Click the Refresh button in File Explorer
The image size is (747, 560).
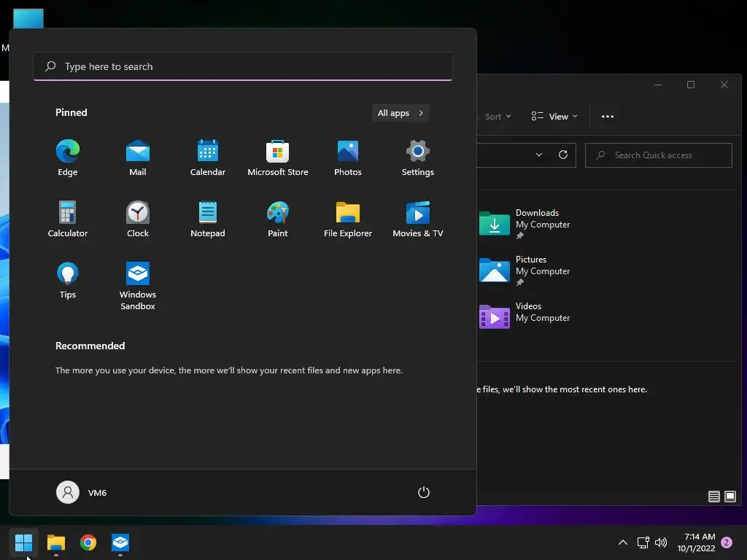point(563,155)
